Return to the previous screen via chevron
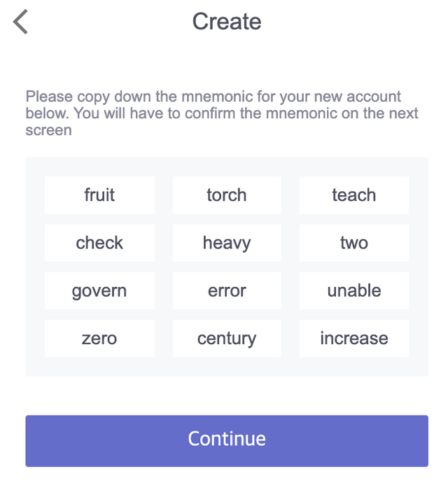This screenshot has height=480, width=448. [x=21, y=22]
